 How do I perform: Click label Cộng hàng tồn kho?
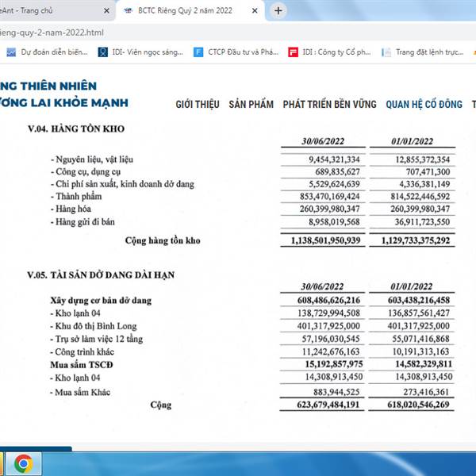coord(163,240)
